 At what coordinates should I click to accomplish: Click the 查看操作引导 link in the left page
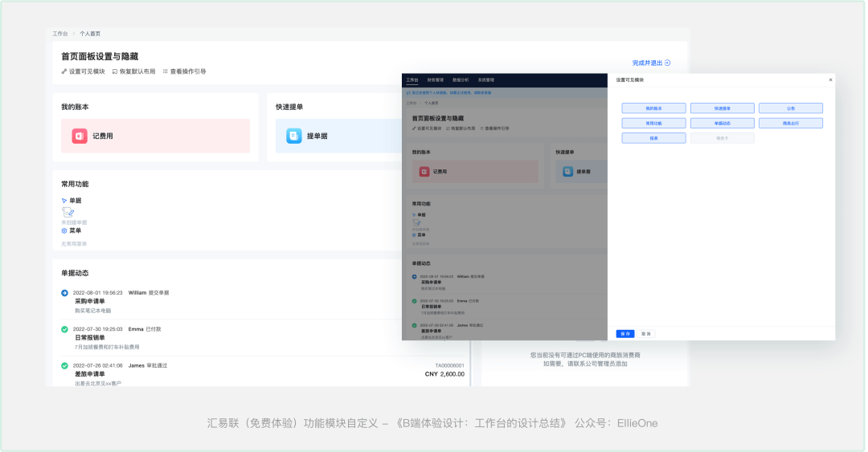(187, 71)
